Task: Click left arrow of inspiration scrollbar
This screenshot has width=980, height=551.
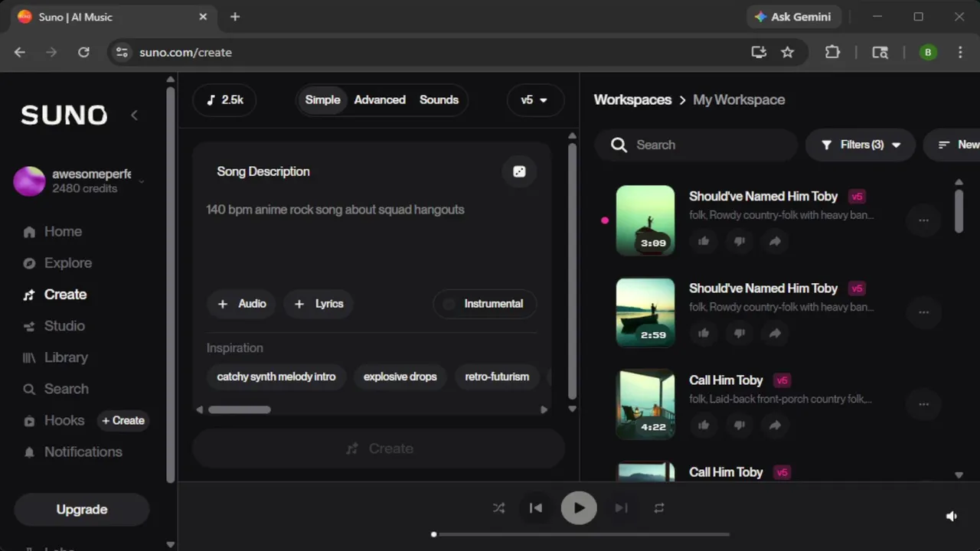Action: click(200, 409)
